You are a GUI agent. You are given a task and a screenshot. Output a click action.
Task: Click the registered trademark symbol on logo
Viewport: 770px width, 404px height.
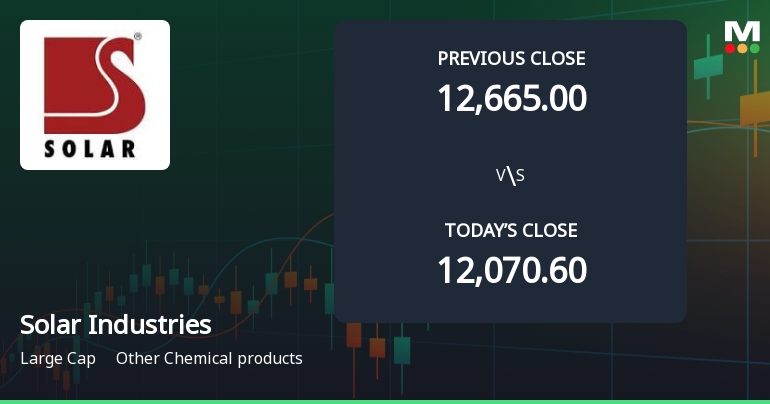click(x=138, y=36)
